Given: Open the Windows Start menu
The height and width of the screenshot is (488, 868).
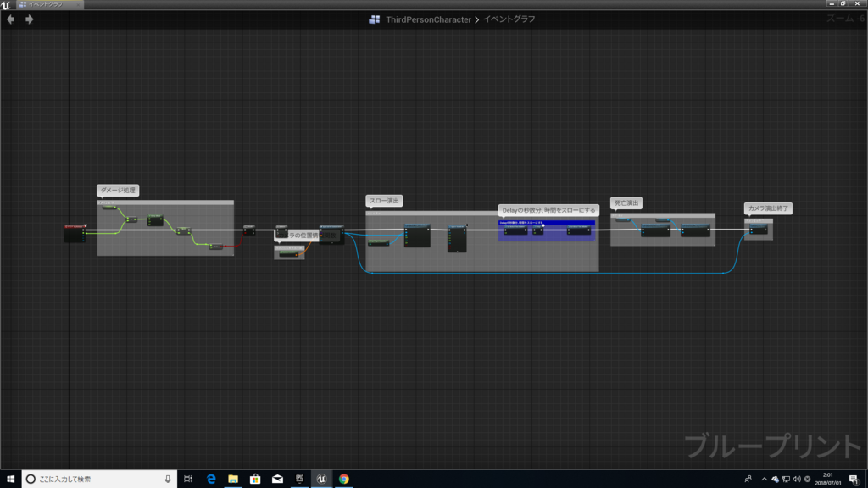Looking at the screenshot, I should [10, 480].
